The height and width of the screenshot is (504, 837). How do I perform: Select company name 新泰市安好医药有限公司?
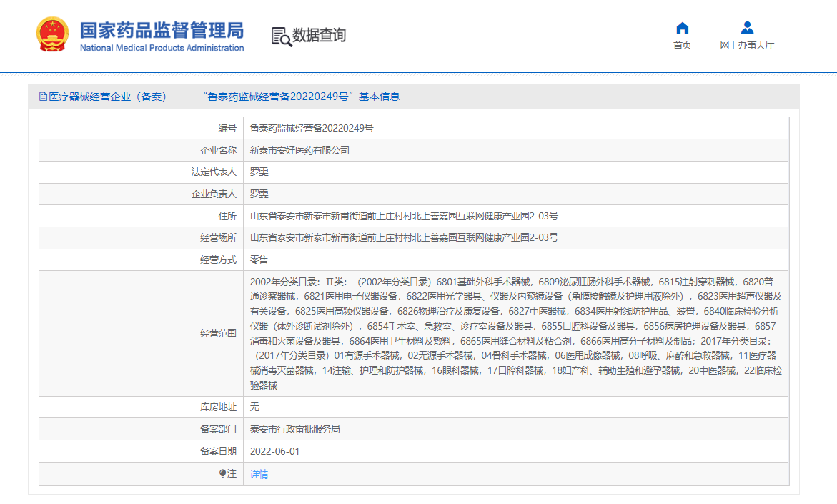[x=299, y=151]
